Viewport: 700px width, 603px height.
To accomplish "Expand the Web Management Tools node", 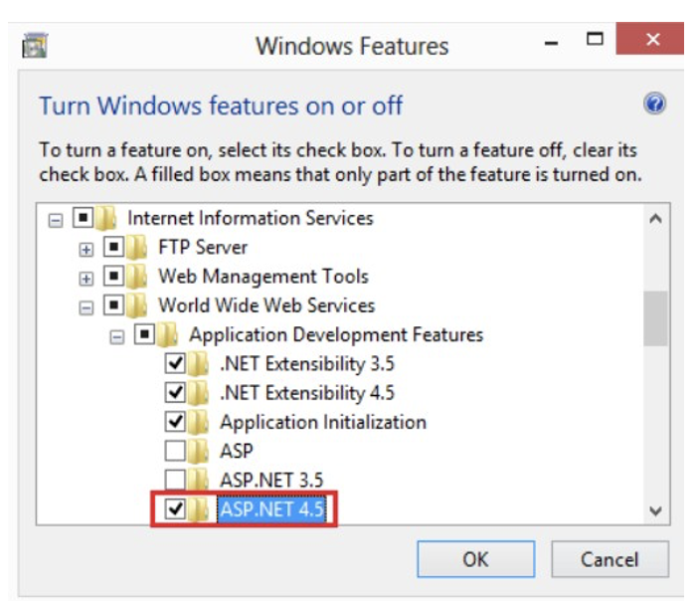I will (86, 279).
